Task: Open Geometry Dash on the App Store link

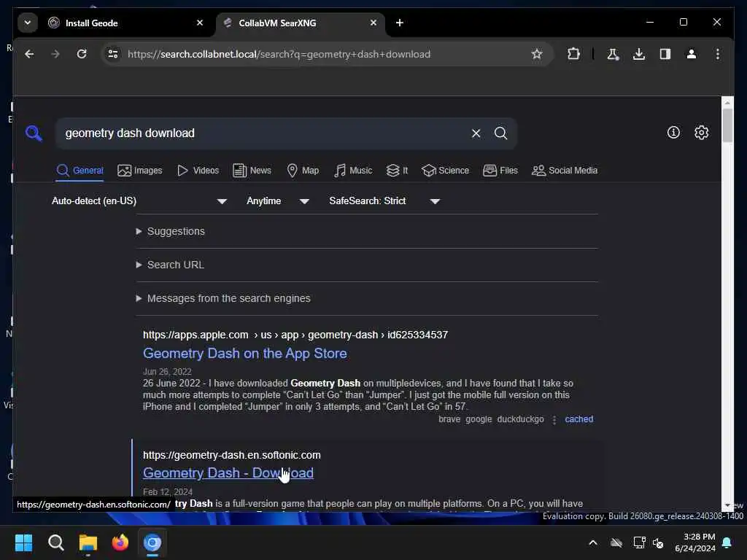Action: [245, 354]
